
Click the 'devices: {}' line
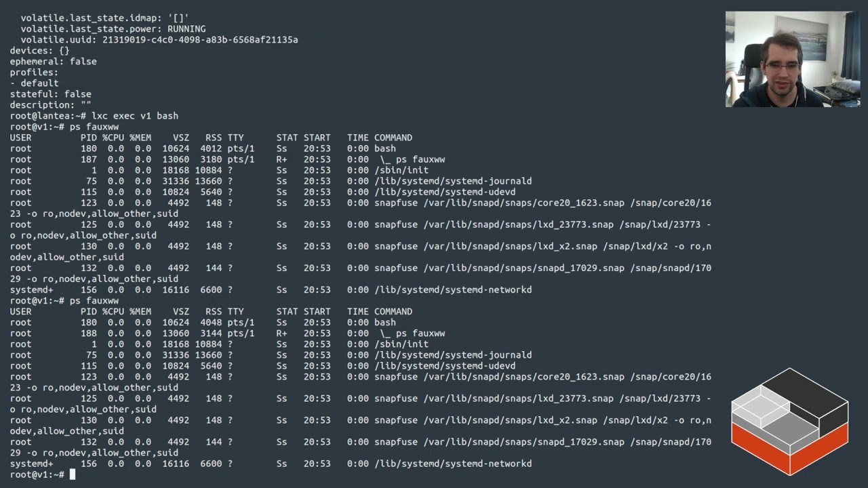39,51
